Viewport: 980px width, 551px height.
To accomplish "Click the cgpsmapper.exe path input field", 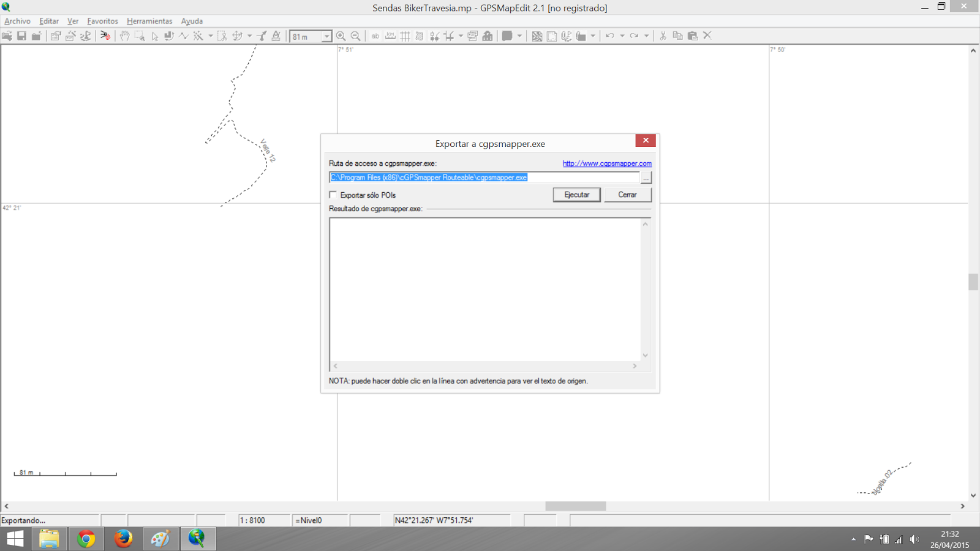I will point(484,177).
